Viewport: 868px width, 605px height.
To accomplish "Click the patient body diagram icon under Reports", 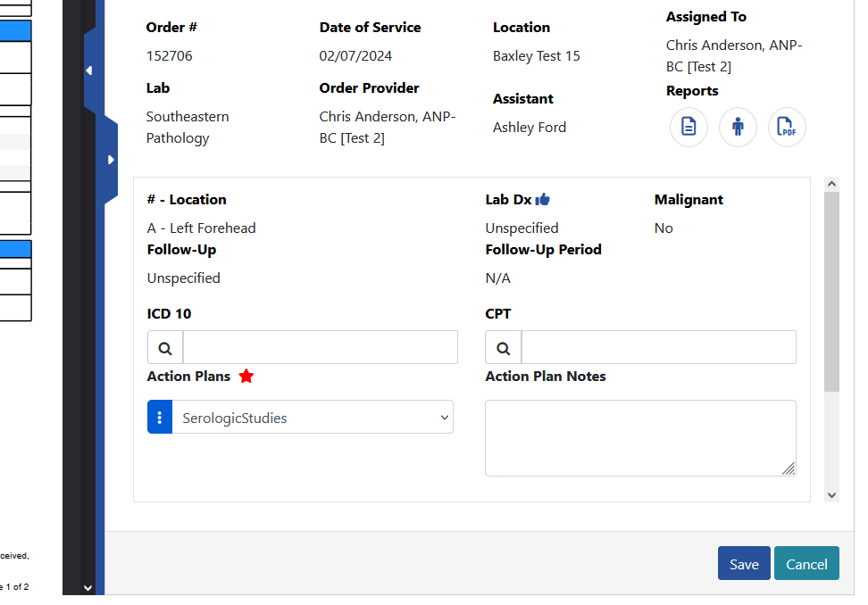I will [738, 127].
